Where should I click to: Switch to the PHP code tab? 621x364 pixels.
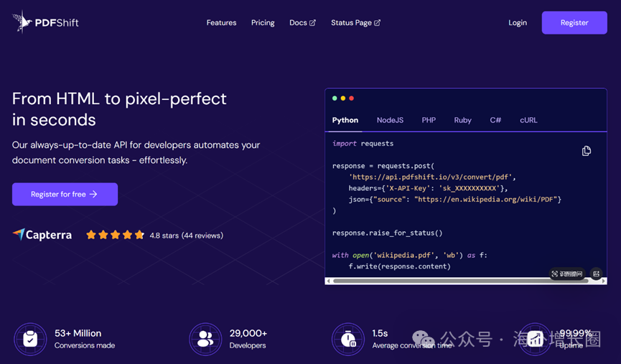(x=429, y=120)
